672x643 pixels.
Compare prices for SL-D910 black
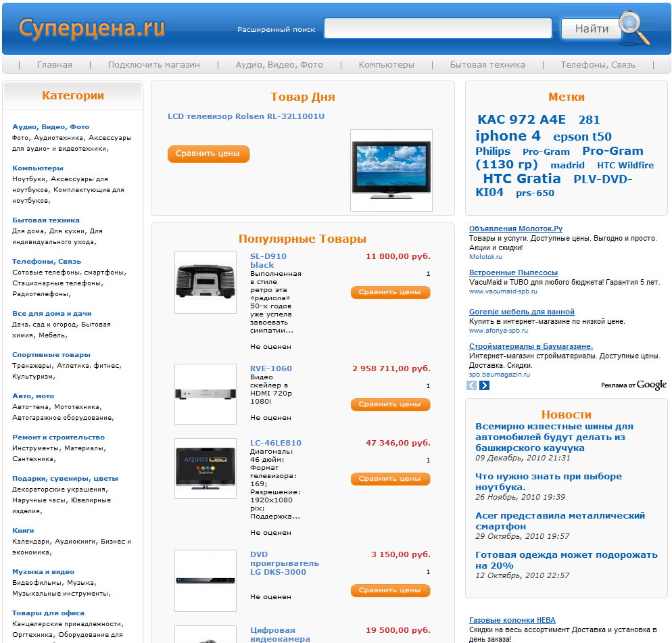click(x=390, y=292)
